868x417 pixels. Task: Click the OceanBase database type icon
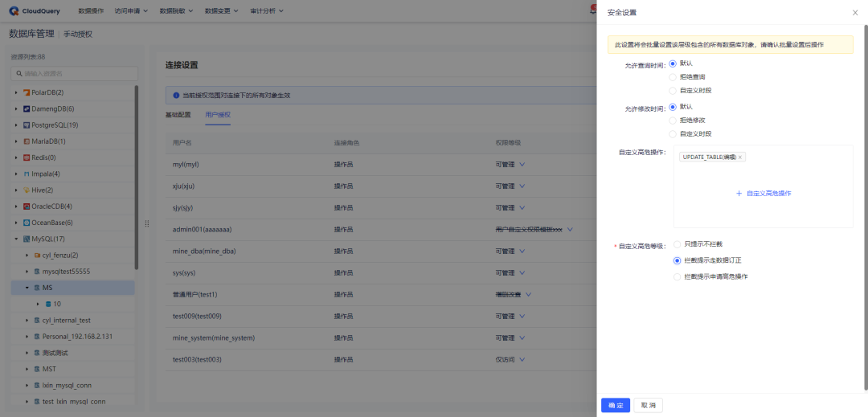click(x=26, y=223)
